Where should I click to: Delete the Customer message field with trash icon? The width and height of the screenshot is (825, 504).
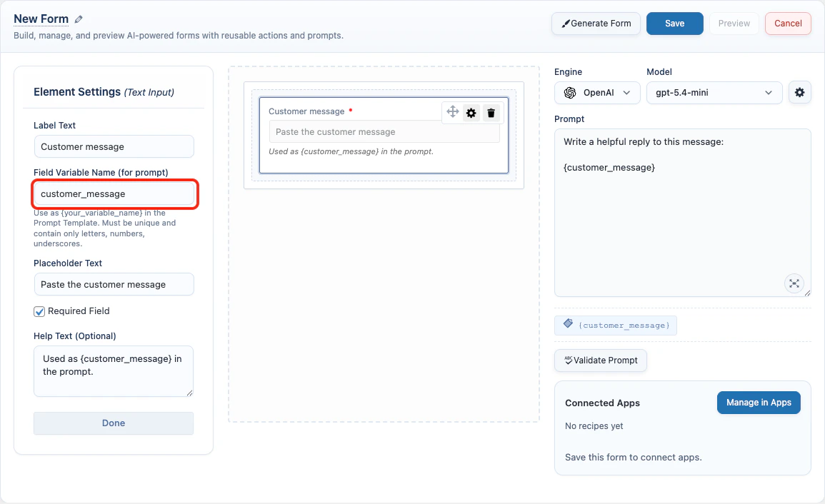click(x=491, y=112)
